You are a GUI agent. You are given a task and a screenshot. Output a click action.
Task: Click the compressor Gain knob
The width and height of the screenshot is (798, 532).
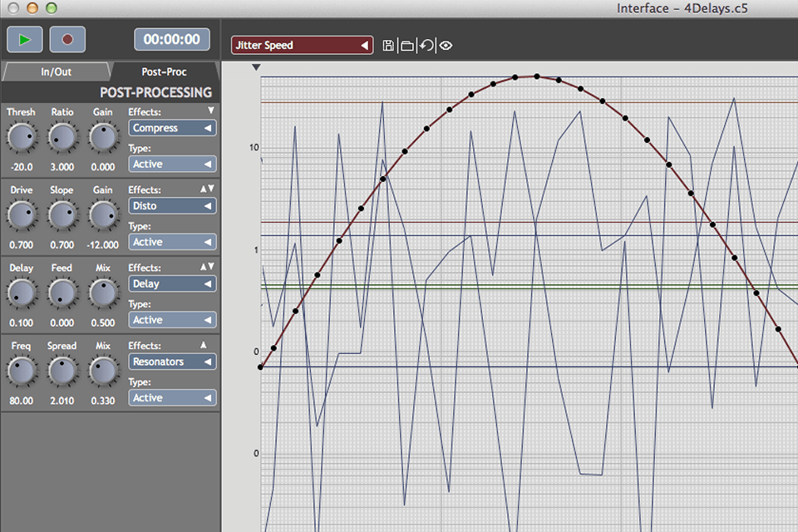click(x=103, y=137)
